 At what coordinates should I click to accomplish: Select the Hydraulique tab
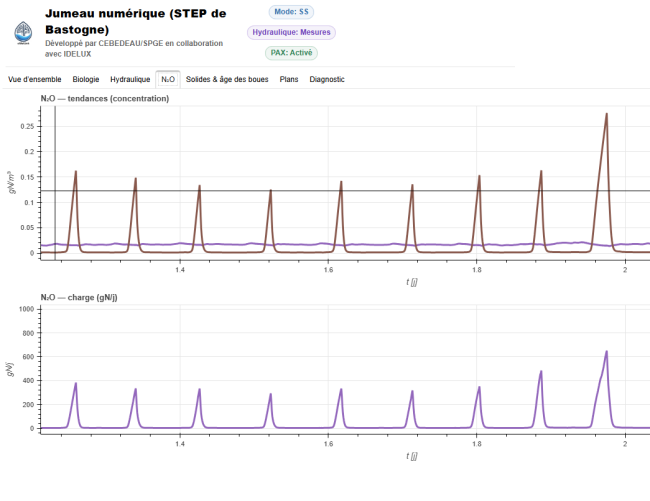[x=130, y=79]
